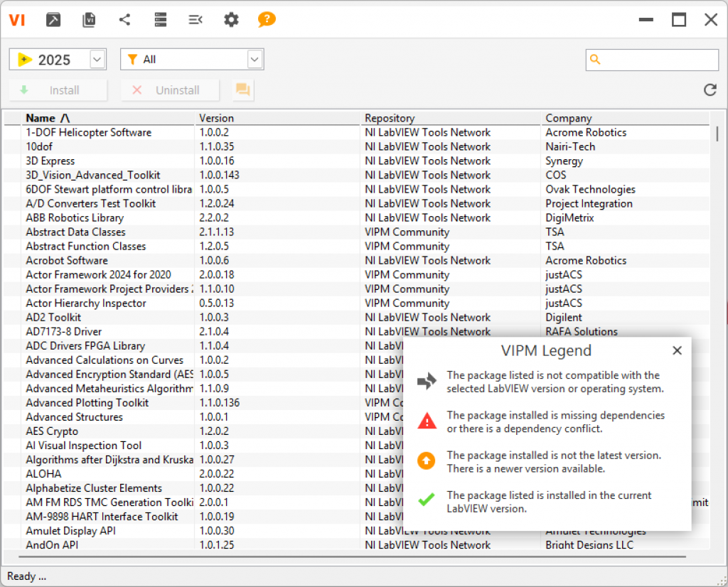
Task: Select Advanced Plotting Toolkit row
Action: pos(204,403)
